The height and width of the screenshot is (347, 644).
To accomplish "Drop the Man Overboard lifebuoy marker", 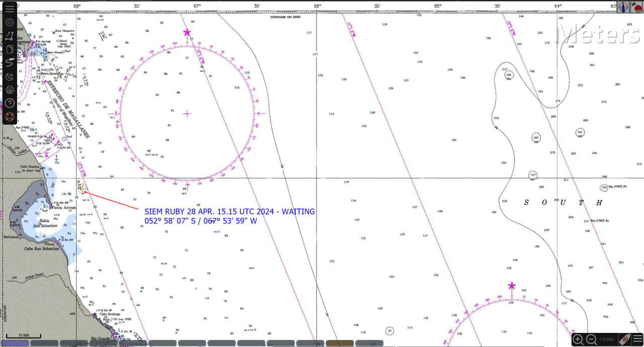I will (10, 117).
